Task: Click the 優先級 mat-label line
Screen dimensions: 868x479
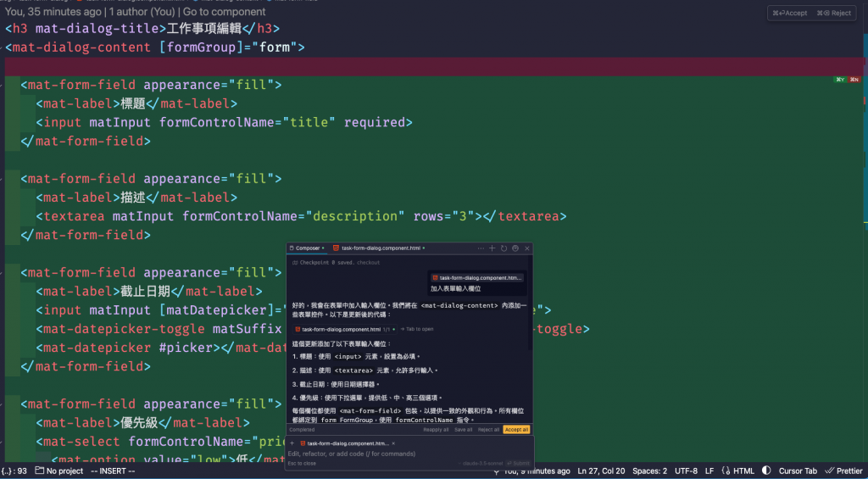Action: [142, 423]
